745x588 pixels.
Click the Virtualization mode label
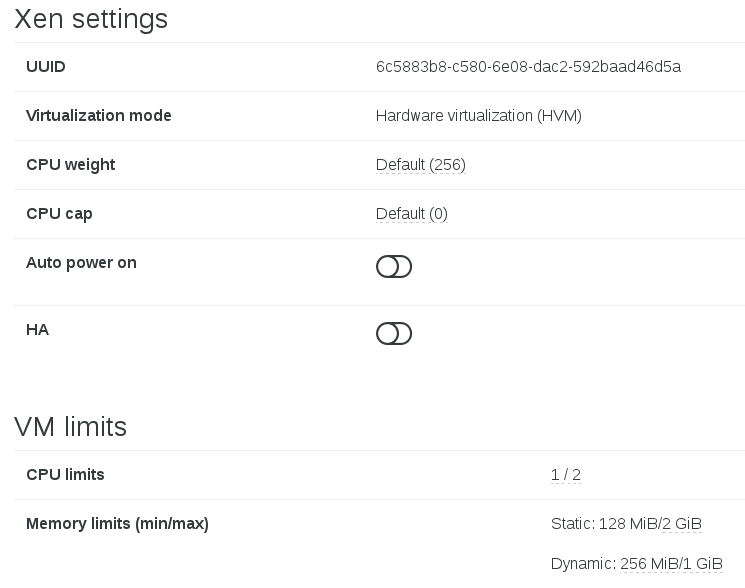coord(98,115)
